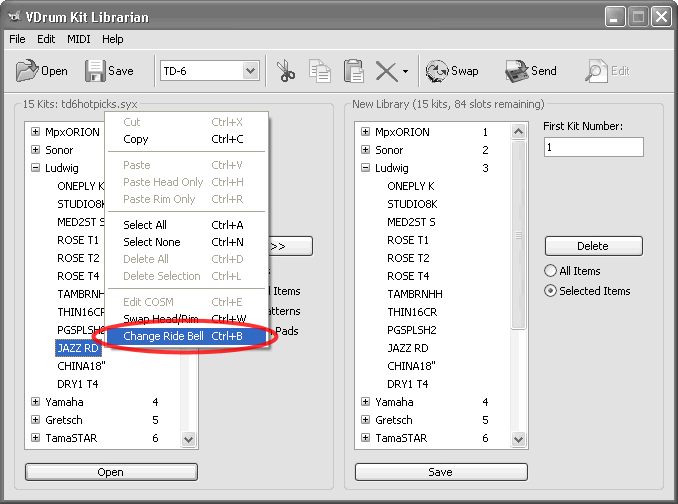Collapse Ludwig in the right library tree

coord(366,168)
